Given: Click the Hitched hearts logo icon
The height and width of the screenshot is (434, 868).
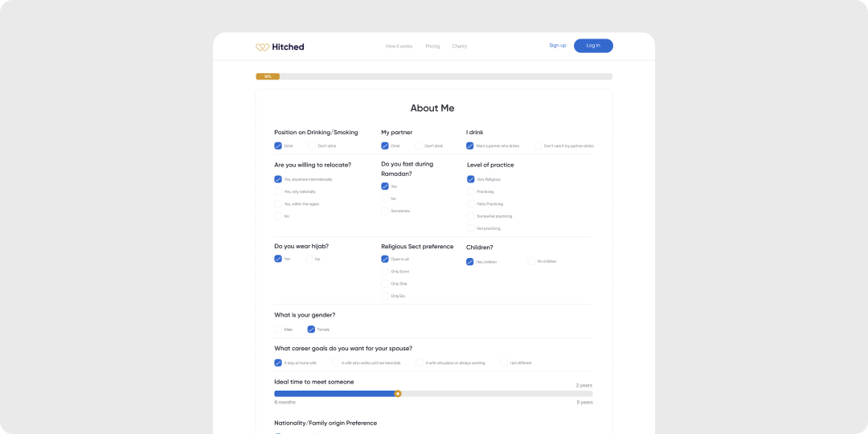Looking at the screenshot, I should pos(262,47).
